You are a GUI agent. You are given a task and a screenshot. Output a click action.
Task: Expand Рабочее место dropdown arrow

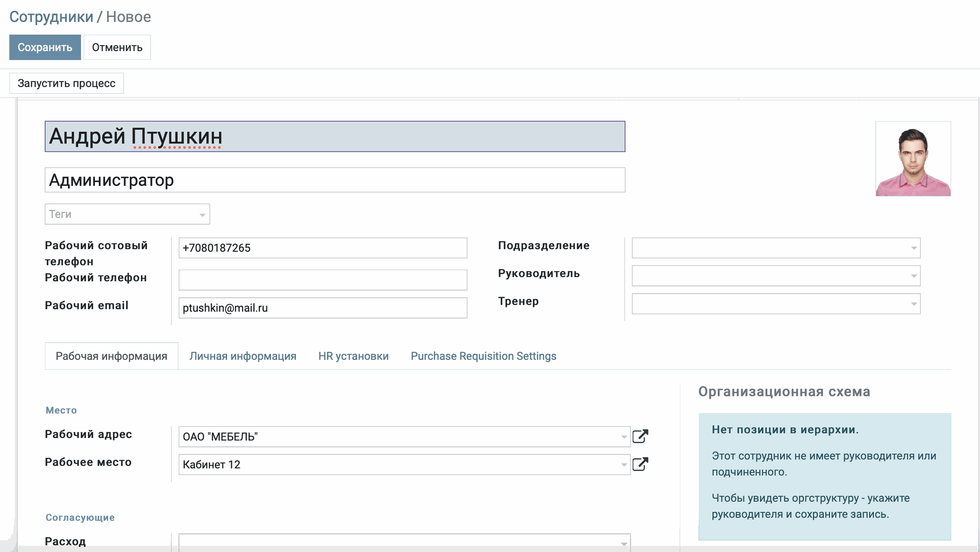tap(624, 465)
